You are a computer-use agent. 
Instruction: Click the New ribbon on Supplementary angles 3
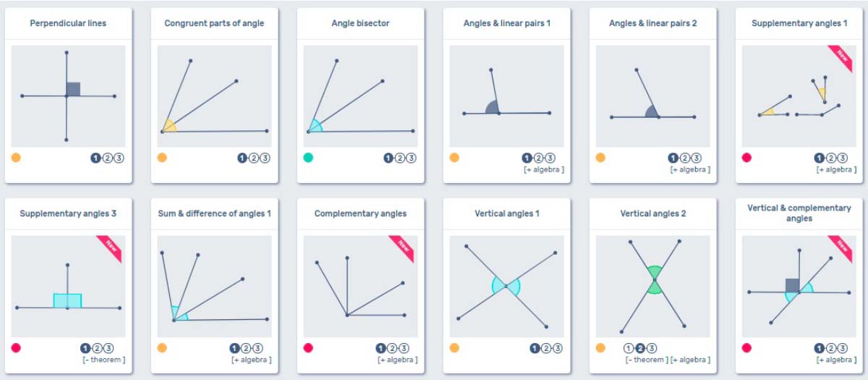coord(110,246)
